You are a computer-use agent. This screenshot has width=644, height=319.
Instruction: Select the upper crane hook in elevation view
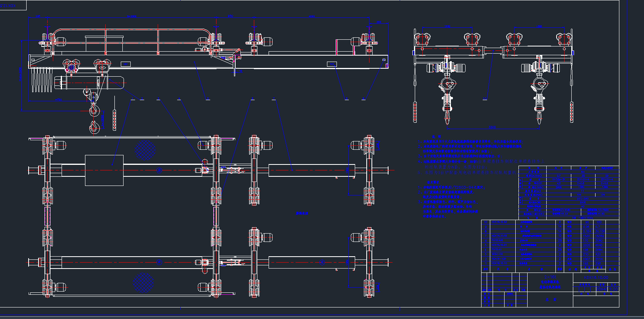pos(94,108)
